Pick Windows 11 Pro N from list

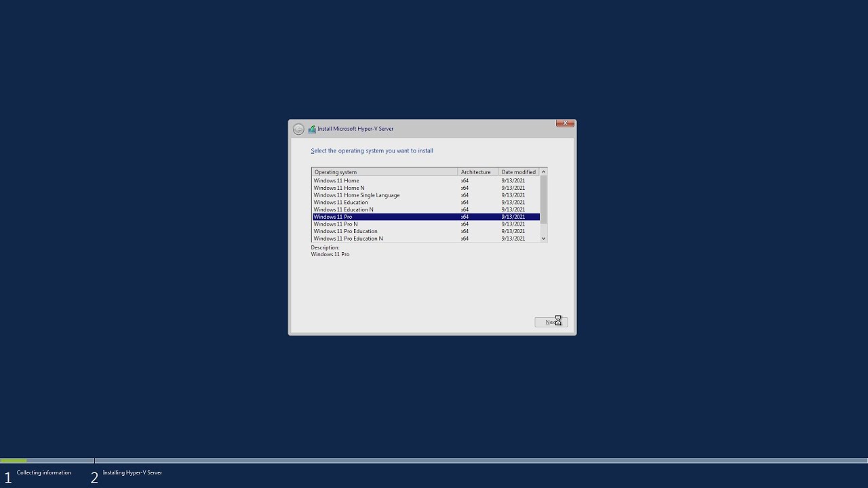pyautogui.click(x=426, y=224)
